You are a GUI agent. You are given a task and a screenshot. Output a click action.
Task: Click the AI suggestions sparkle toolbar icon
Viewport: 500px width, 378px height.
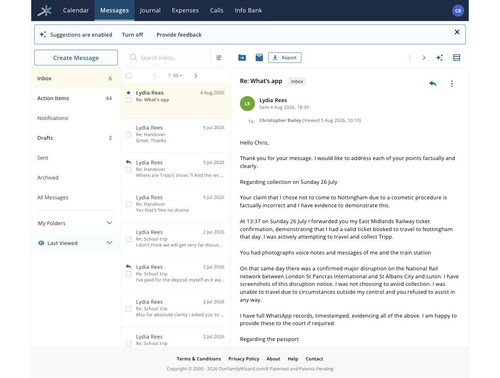click(440, 58)
